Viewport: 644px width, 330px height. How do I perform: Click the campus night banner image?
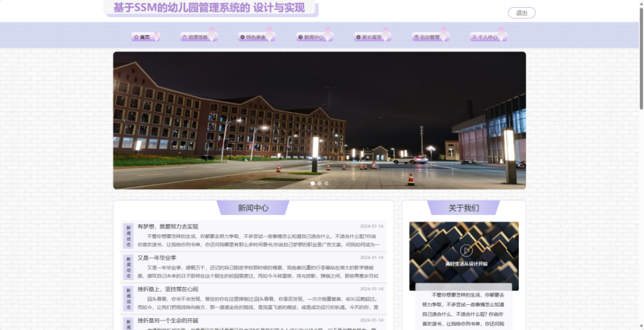[320, 121]
